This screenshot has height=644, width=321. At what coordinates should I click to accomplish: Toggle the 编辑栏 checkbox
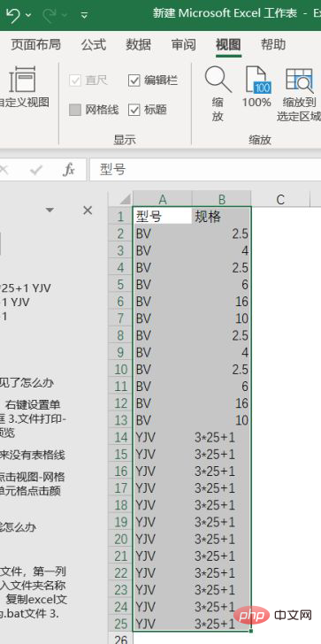(x=134, y=80)
